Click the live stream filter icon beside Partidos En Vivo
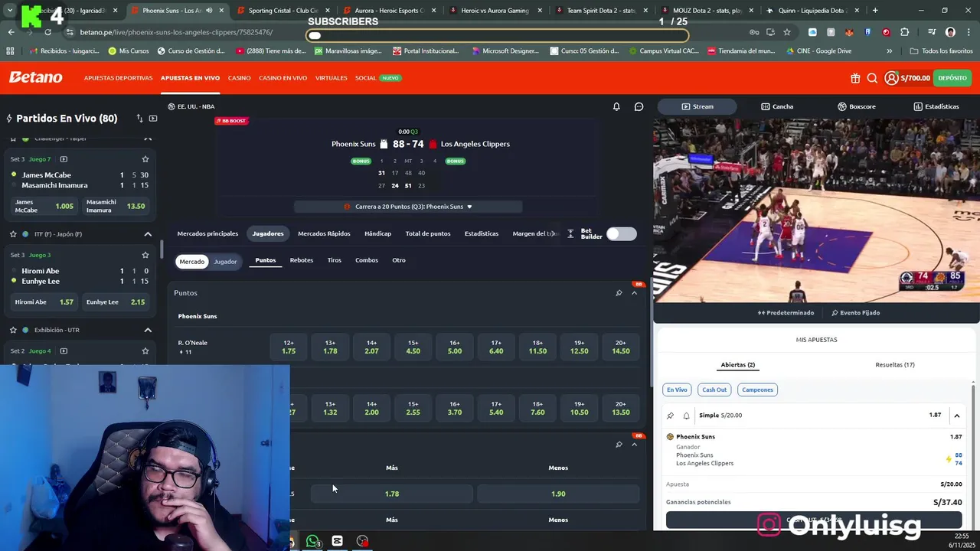This screenshot has width=980, height=551. click(x=153, y=119)
